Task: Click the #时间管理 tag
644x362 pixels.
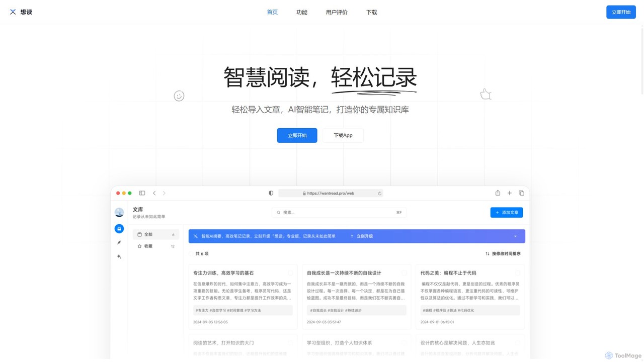Action: 235,311
